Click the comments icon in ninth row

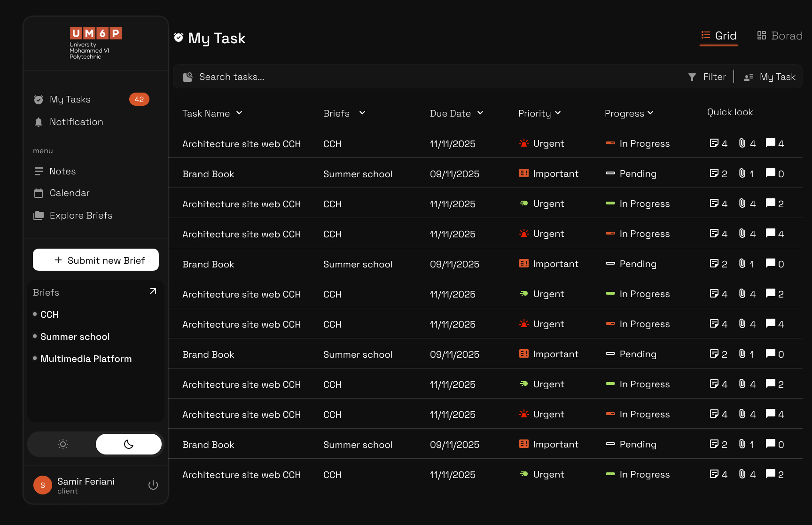tap(771, 384)
